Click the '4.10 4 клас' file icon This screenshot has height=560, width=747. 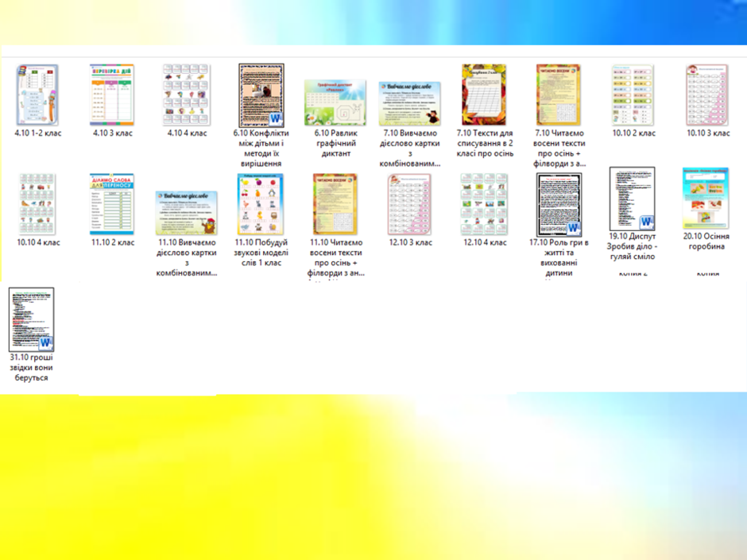click(x=186, y=95)
